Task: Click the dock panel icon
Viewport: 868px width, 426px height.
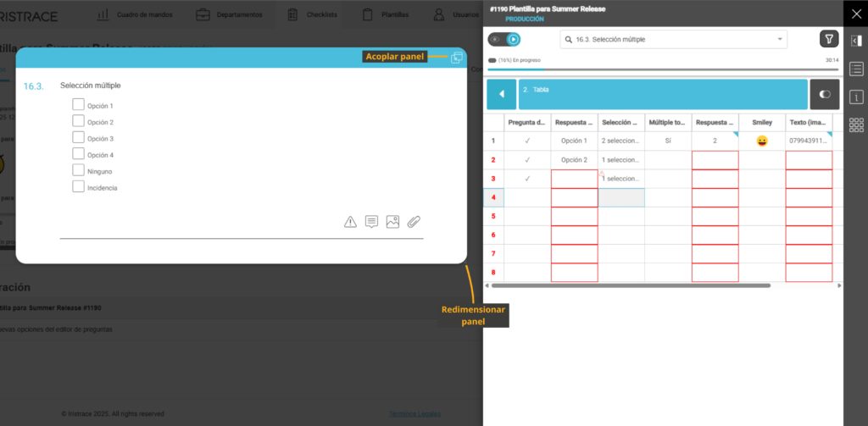Action: coord(457,58)
